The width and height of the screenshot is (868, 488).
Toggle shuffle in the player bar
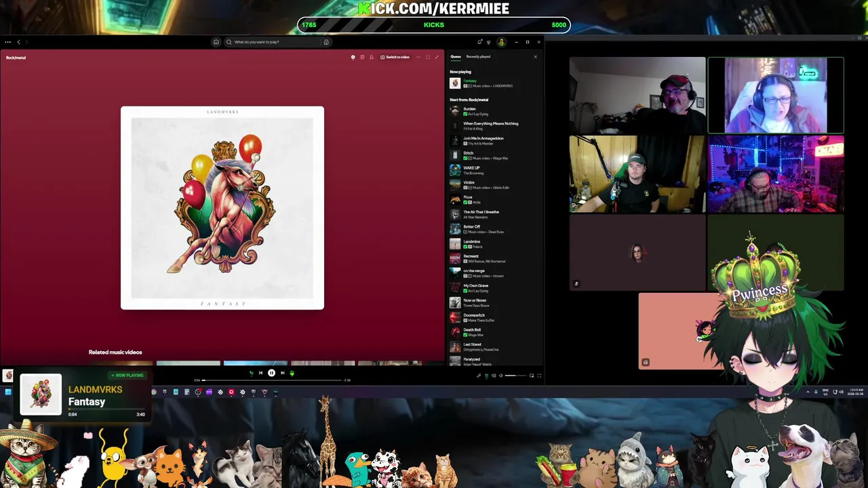251,373
